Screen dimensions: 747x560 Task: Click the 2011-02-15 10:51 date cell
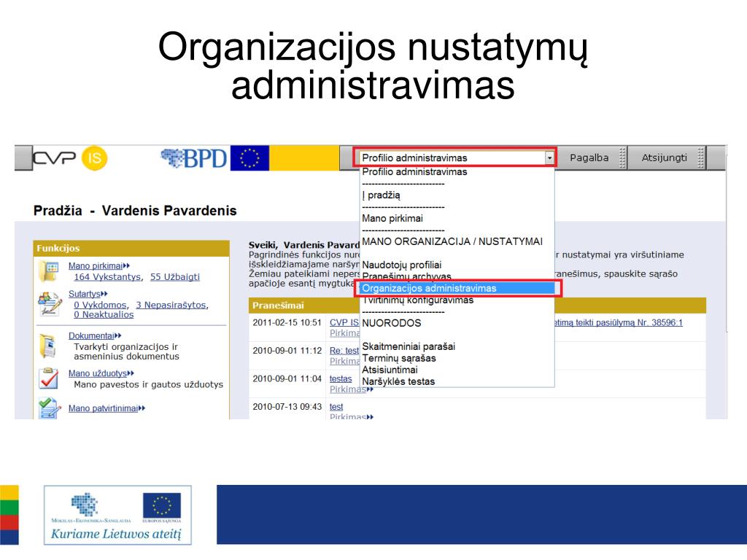287,323
